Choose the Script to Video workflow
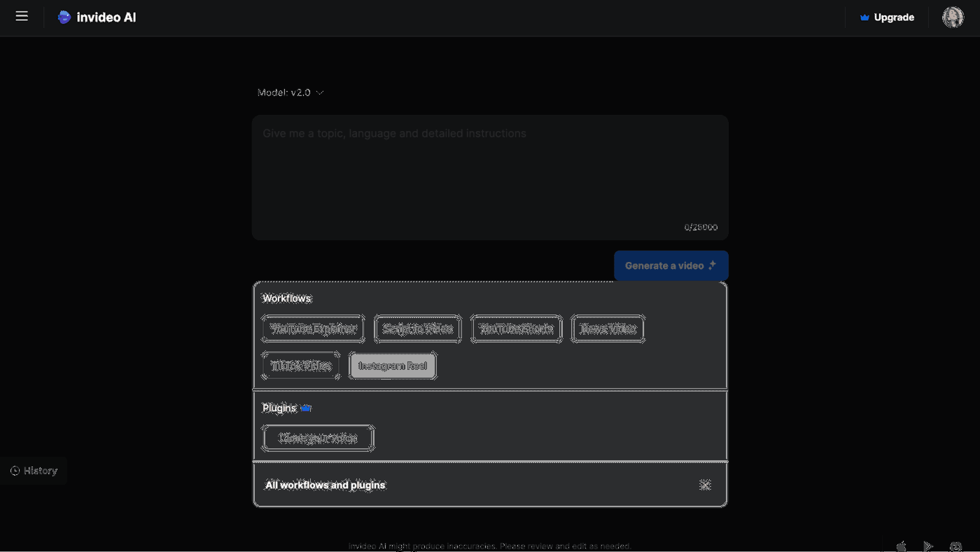The width and height of the screenshot is (980, 552). pos(417,329)
